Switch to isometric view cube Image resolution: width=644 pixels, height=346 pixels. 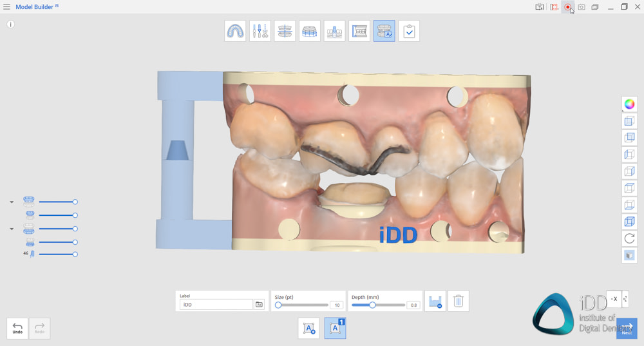629,222
